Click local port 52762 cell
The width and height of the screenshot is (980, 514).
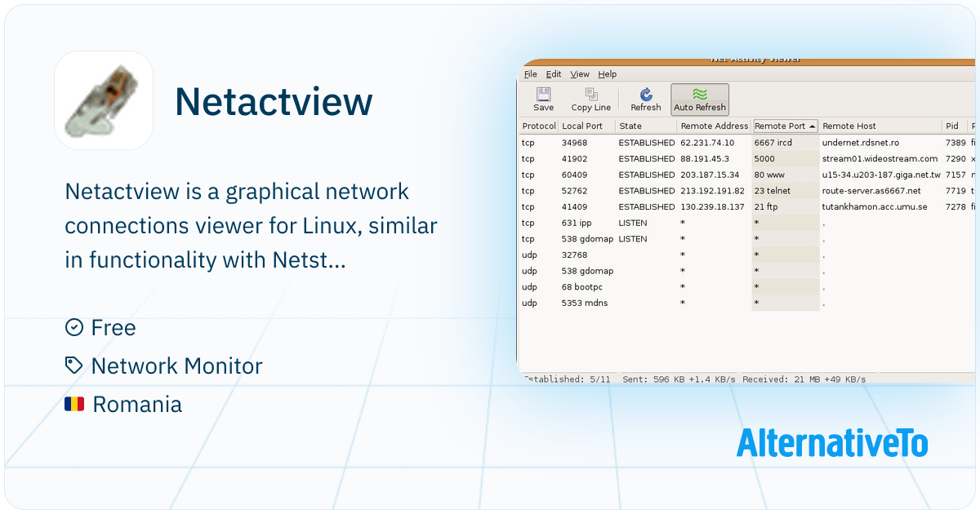pyautogui.click(x=574, y=191)
